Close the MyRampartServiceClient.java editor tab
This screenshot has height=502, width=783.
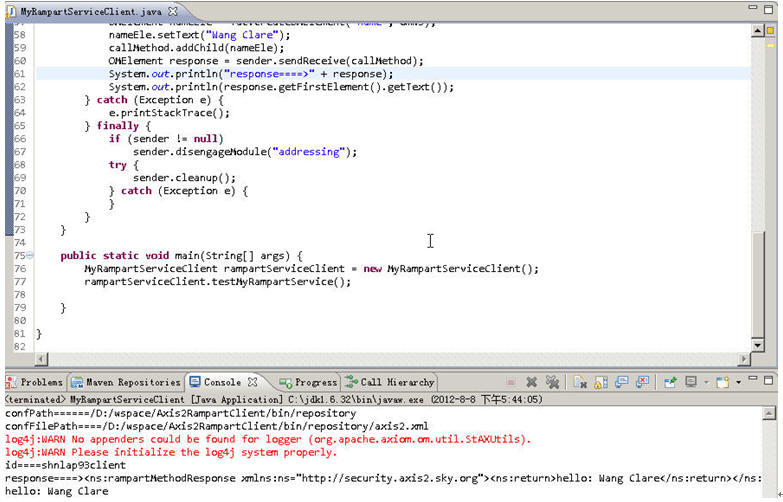173,10
